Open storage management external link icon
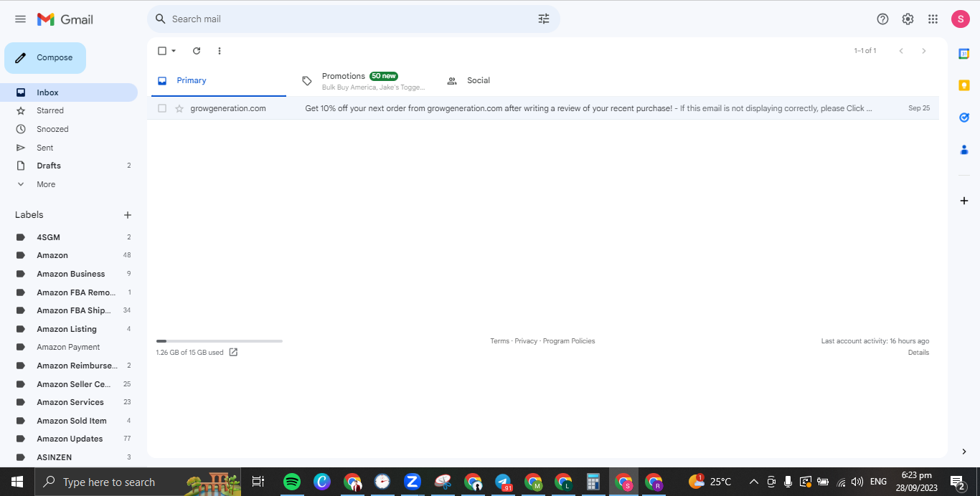980x496 pixels. point(233,353)
